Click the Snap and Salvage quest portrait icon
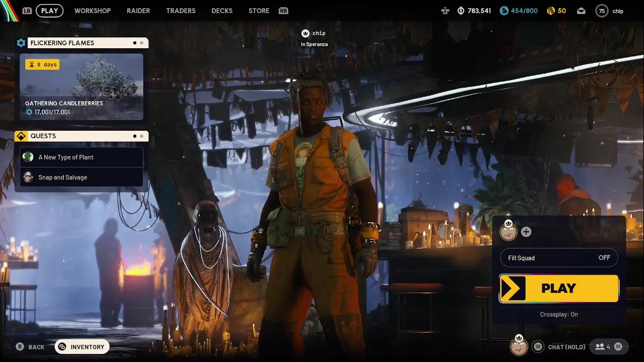The image size is (644, 362). [x=29, y=177]
